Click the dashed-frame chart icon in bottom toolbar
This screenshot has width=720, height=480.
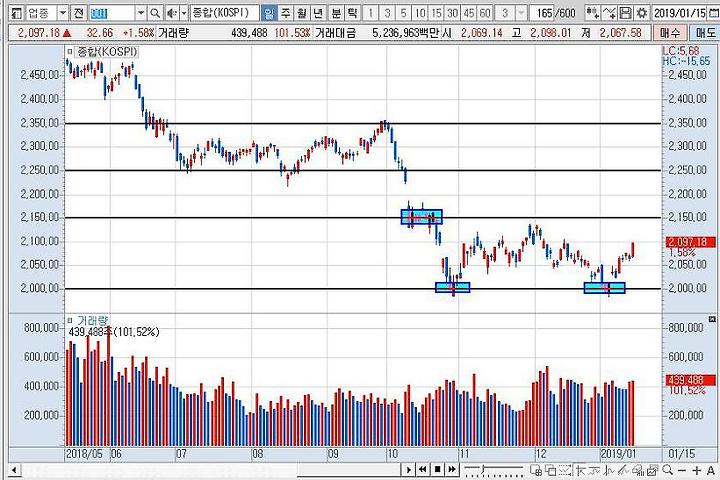(565, 470)
